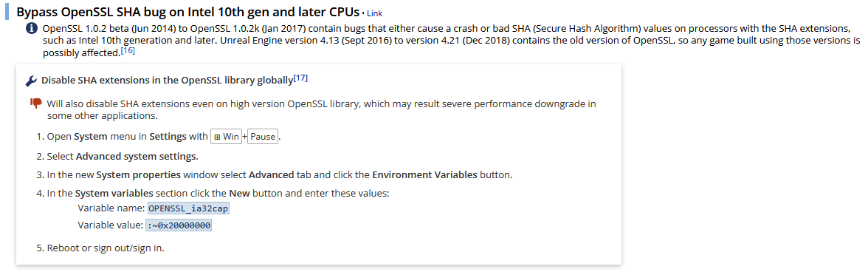868x272 pixels.
Task: Click the Pause key badge
Action: [x=263, y=137]
